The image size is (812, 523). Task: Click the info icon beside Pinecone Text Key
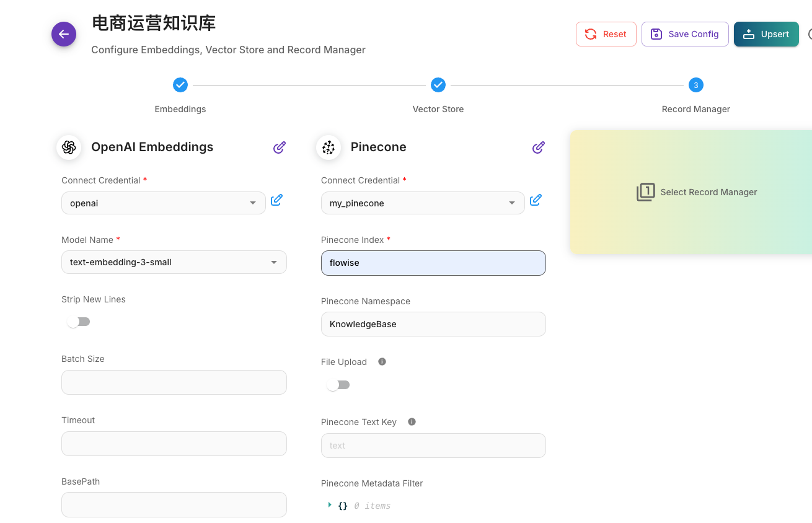pyautogui.click(x=412, y=421)
